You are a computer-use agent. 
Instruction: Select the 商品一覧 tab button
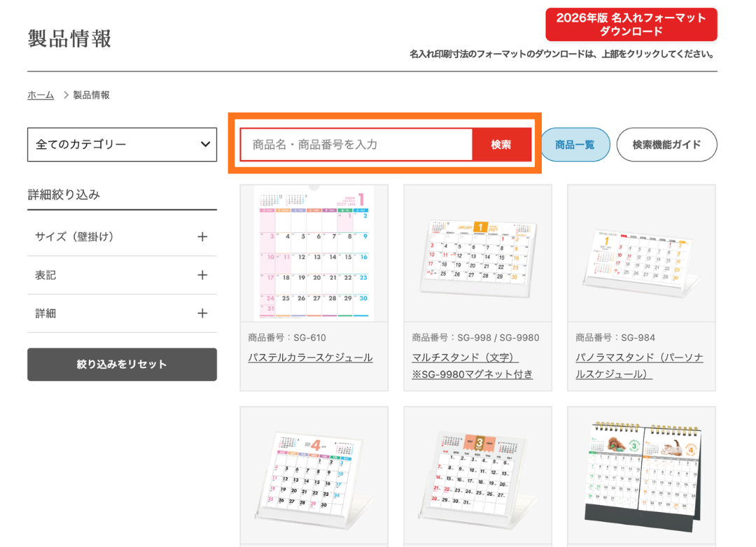[575, 145]
